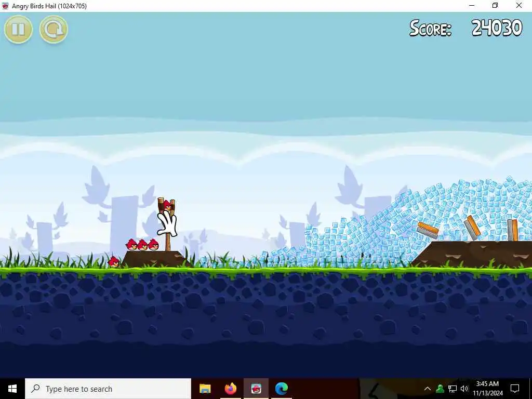Open the notification center icon

pos(515,389)
